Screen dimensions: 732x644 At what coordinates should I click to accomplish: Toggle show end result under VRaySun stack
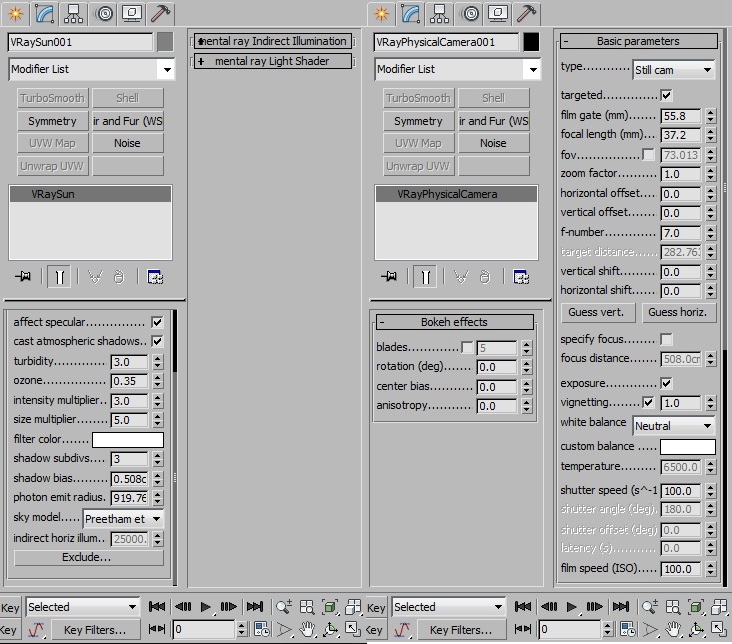pyautogui.click(x=59, y=277)
